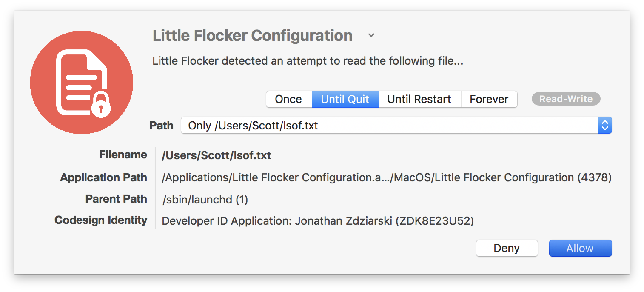Screen dimensions: 644x292
Task: Select the Once duration option
Action: (x=288, y=99)
